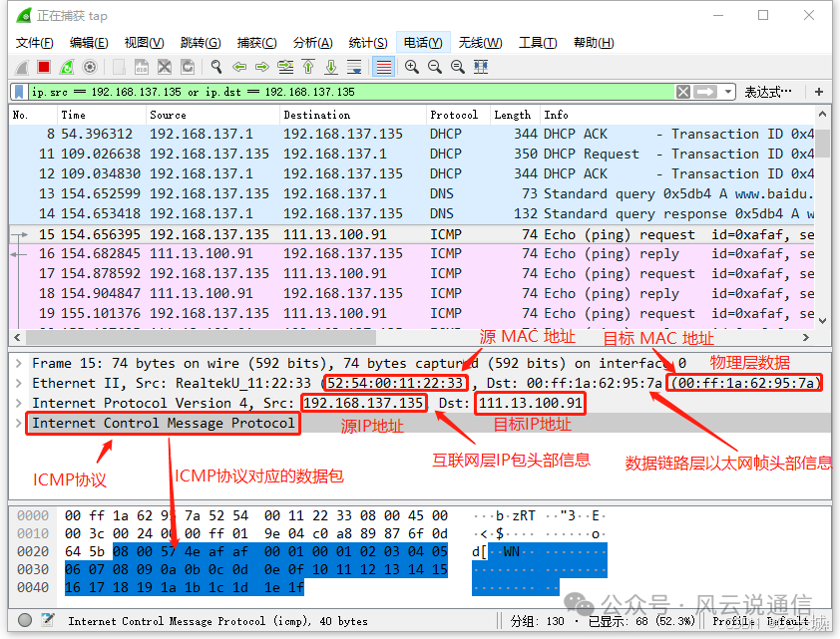Apply the display filter arrow button
840x639 pixels.
(x=705, y=92)
